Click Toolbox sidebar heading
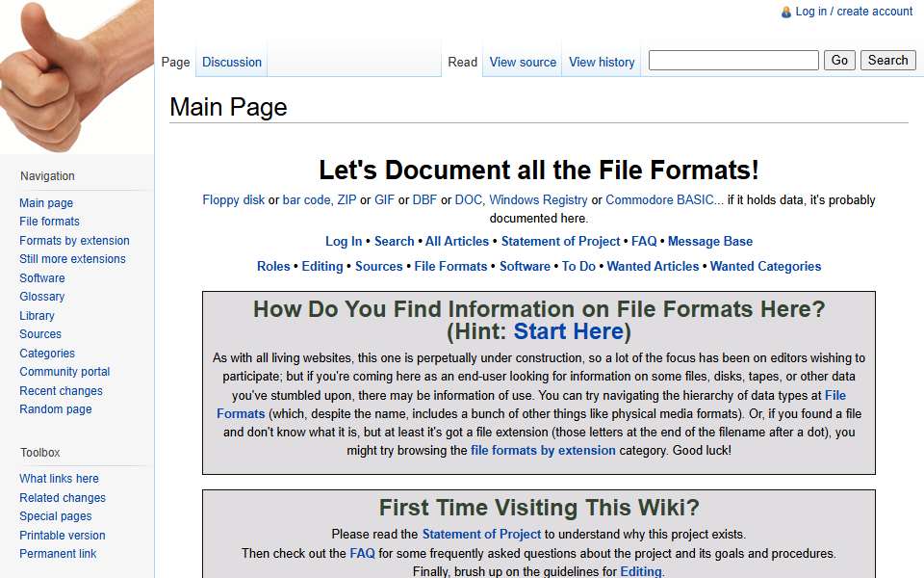The image size is (924, 578). click(40, 453)
